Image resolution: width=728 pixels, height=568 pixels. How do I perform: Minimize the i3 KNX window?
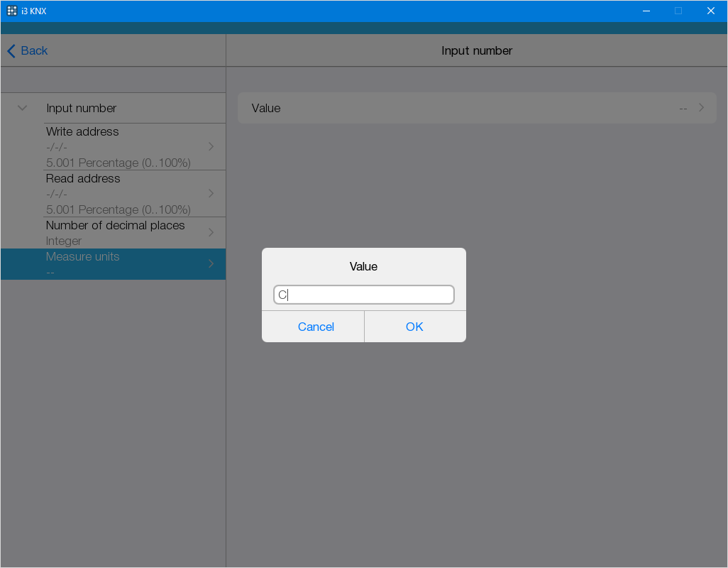[x=646, y=11]
